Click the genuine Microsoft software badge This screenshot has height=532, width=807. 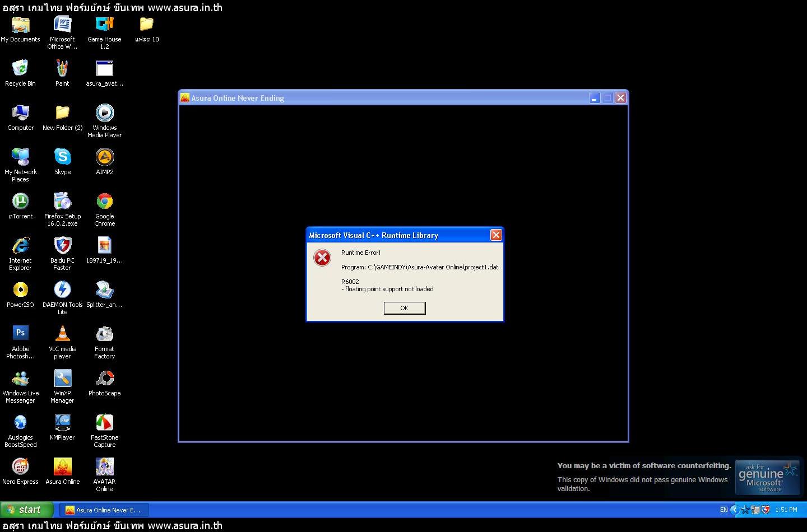coord(767,478)
